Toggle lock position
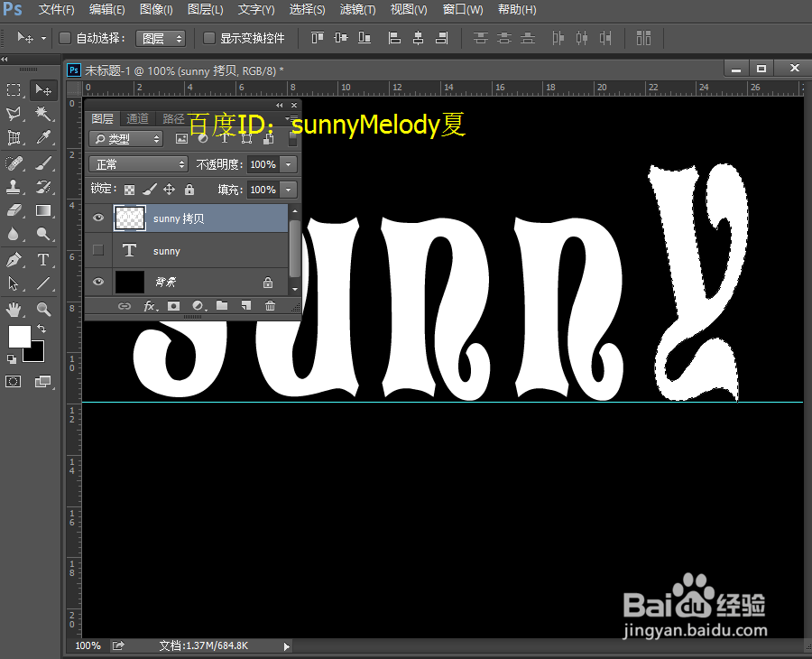This screenshot has width=812, height=659. click(x=170, y=190)
